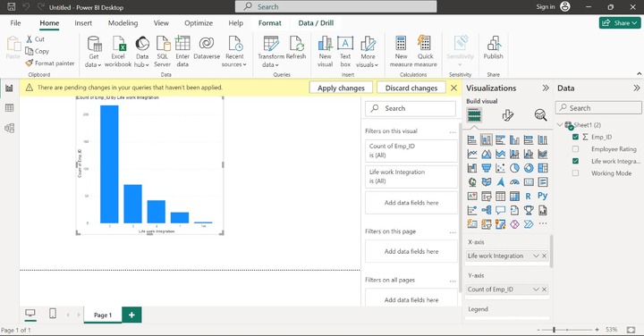Click the Publish button

click(x=493, y=48)
